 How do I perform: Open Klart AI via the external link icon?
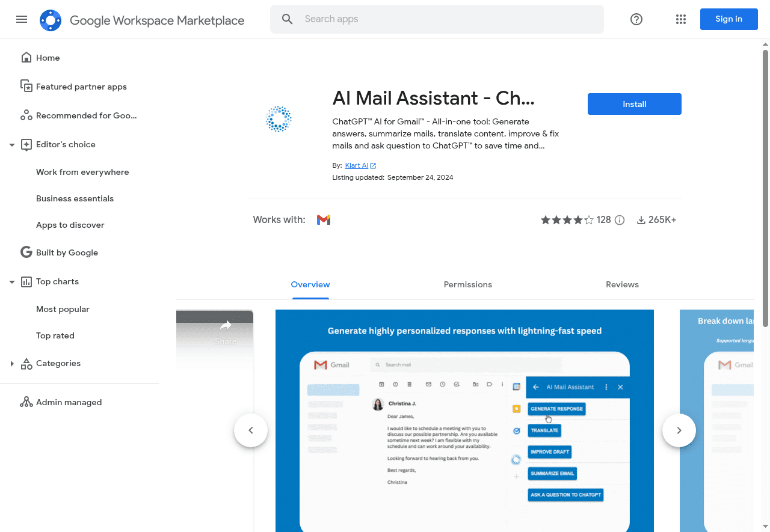tap(373, 165)
